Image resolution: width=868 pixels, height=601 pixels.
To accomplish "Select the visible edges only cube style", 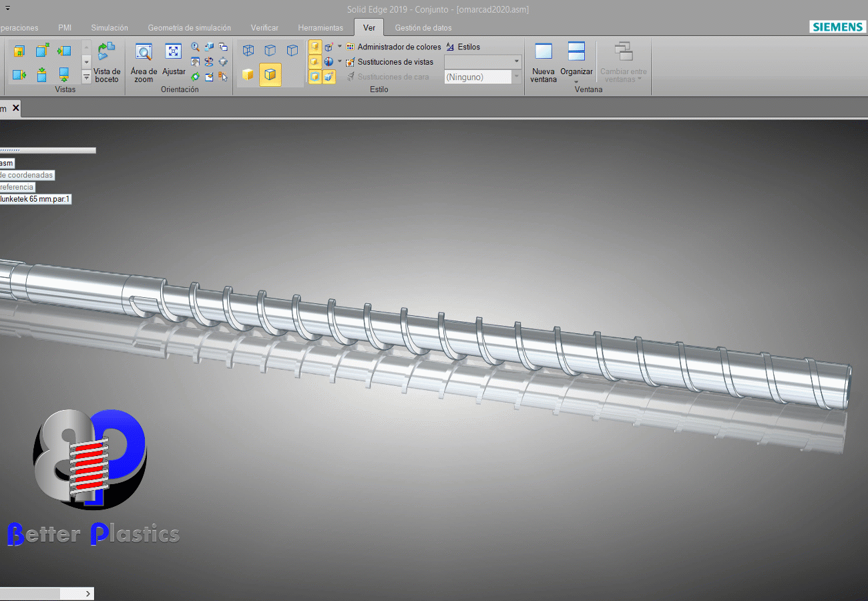I will [292, 50].
